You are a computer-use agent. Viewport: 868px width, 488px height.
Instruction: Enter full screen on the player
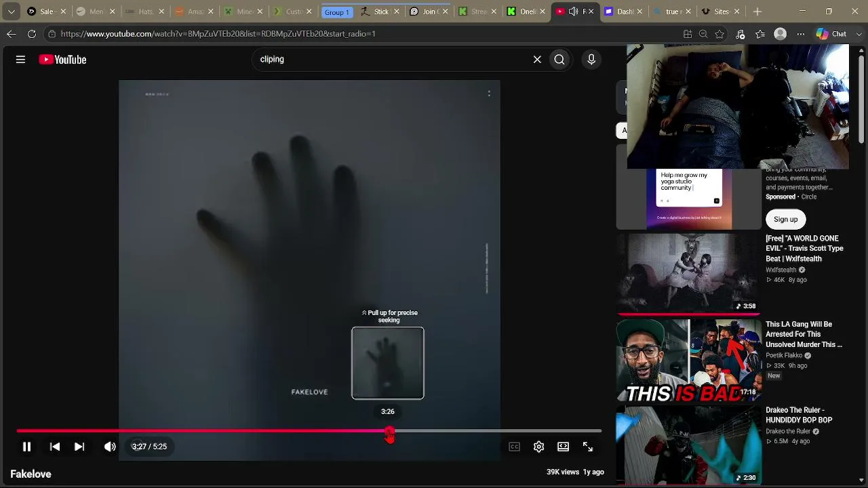pyautogui.click(x=588, y=447)
